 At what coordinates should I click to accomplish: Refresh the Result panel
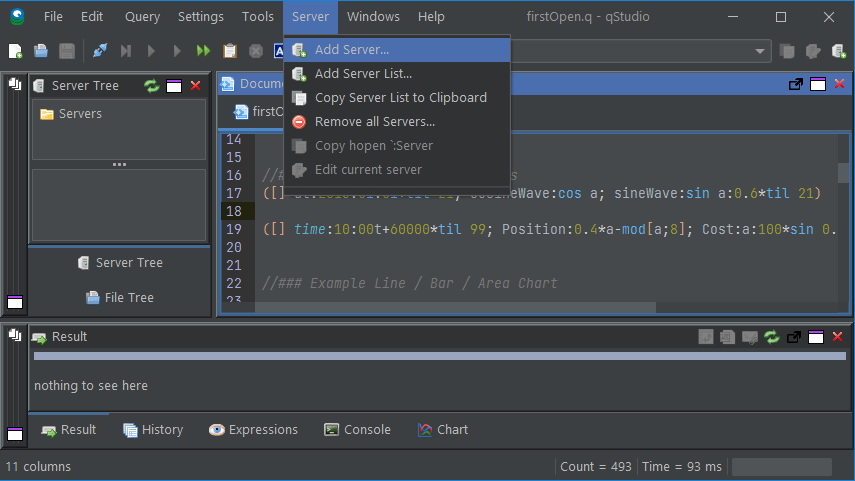(x=772, y=337)
